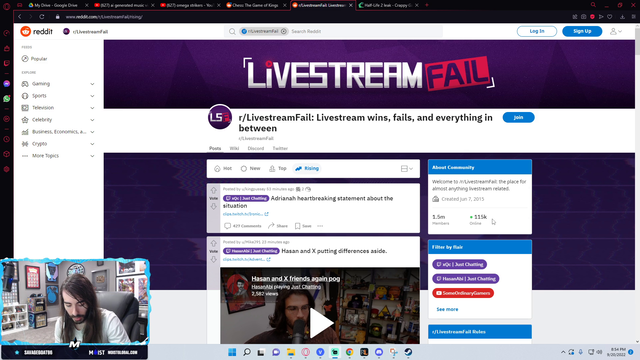The height and width of the screenshot is (360, 640).
Task: Select the Rising sort option
Action: (307, 169)
